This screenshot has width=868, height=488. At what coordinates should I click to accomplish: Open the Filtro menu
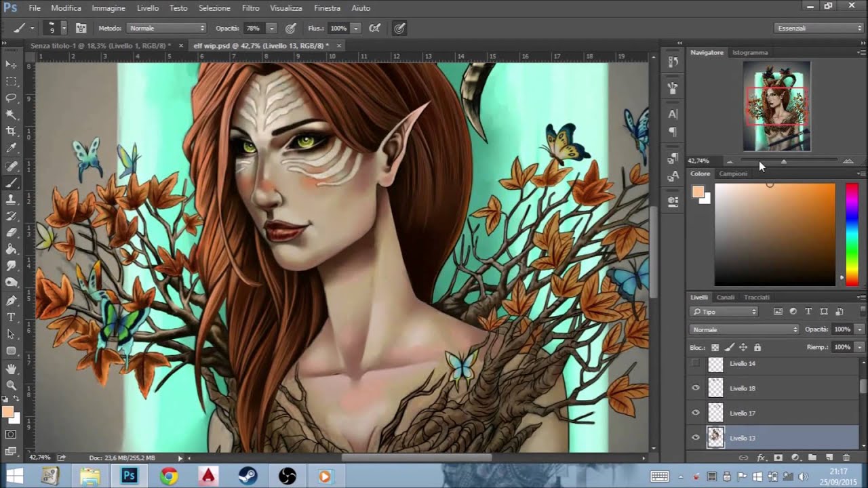pyautogui.click(x=250, y=8)
